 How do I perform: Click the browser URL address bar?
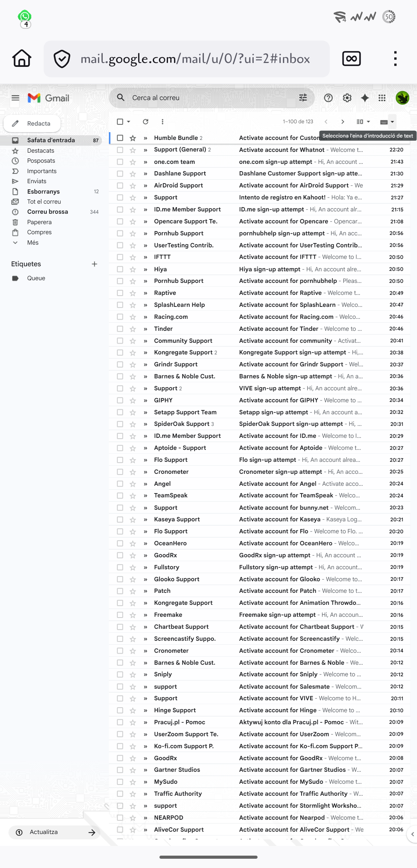tap(187, 59)
